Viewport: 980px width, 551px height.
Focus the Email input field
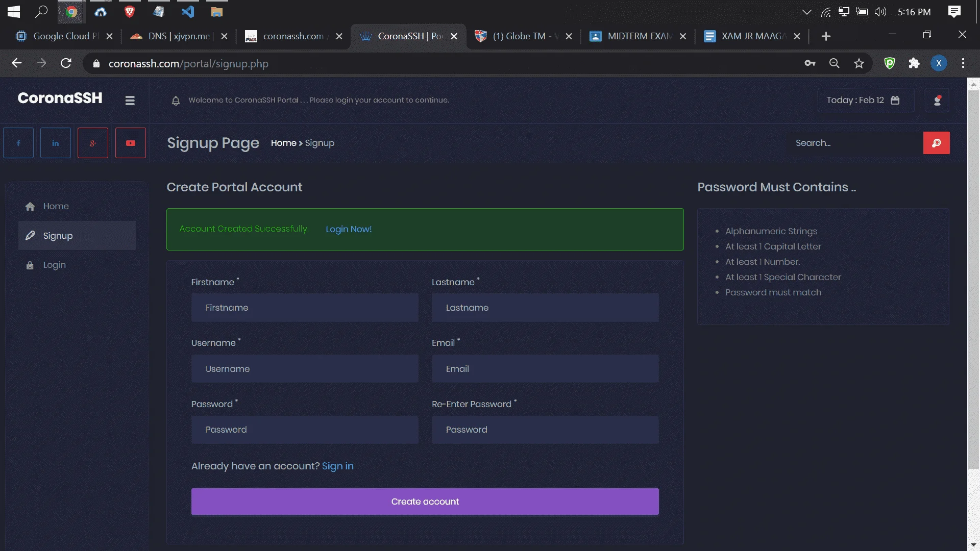pos(545,369)
